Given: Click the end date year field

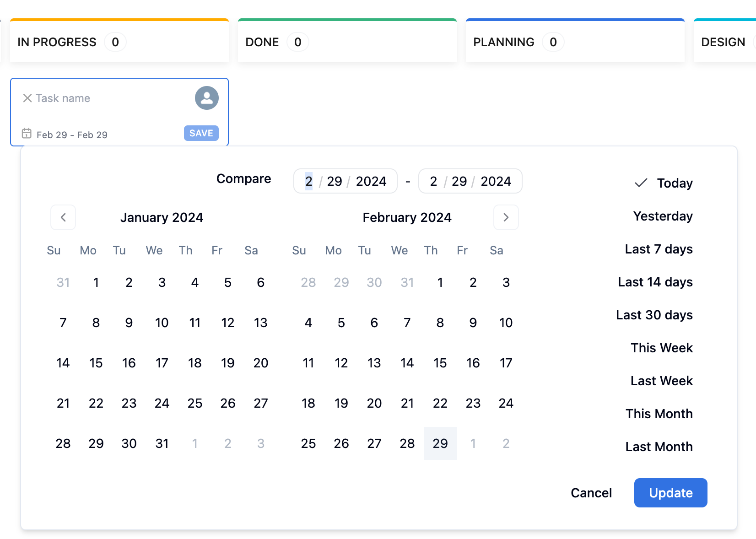Looking at the screenshot, I should click(x=495, y=181).
